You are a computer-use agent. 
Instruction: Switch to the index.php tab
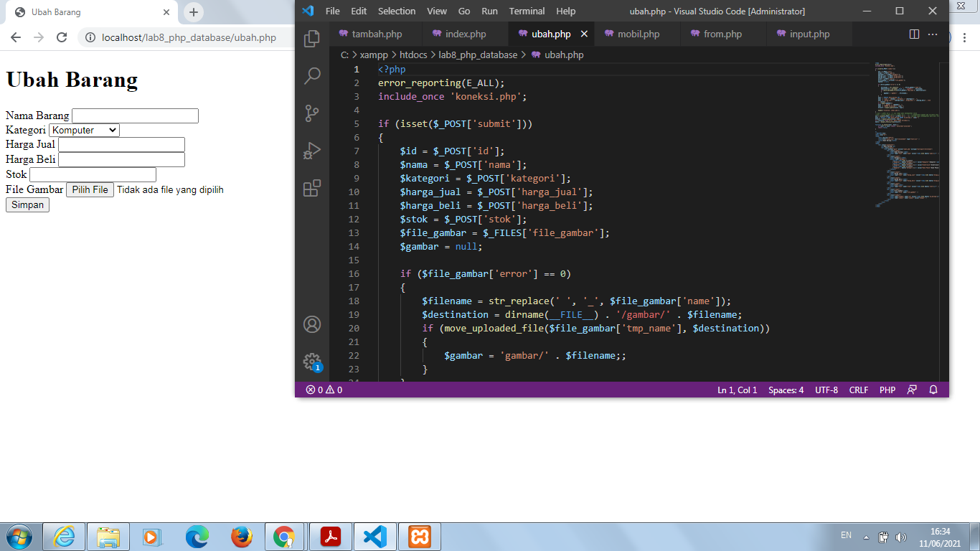466,34
